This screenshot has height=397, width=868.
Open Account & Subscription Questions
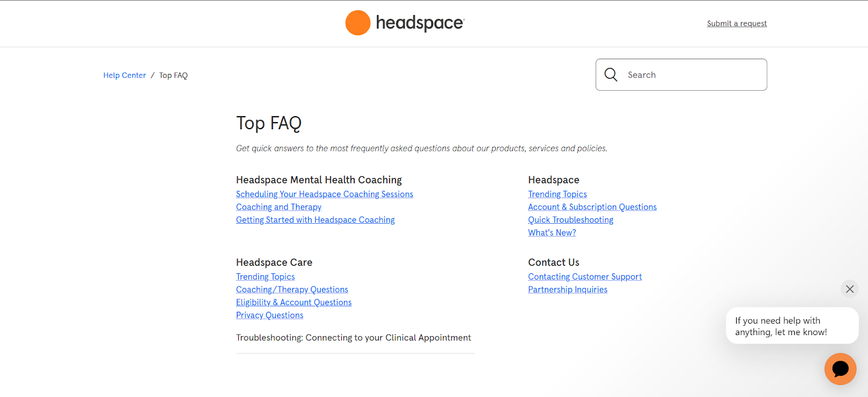592,207
